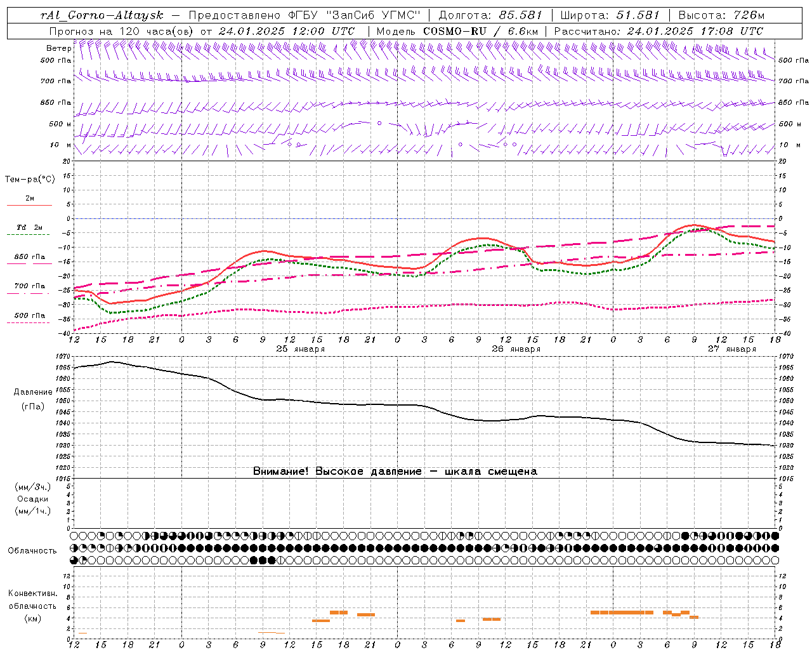Click the 500 м wind level label on the left axis
This screenshot has width=812, height=650.
pos(61,124)
